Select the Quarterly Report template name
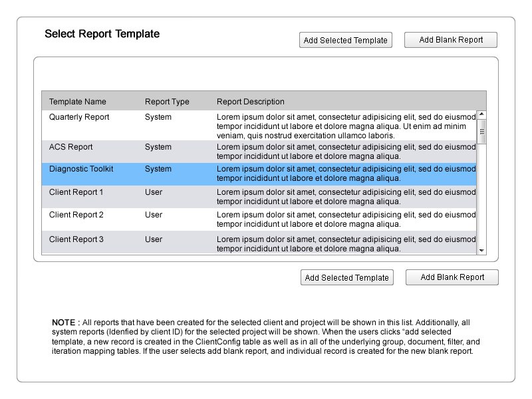 coord(79,117)
